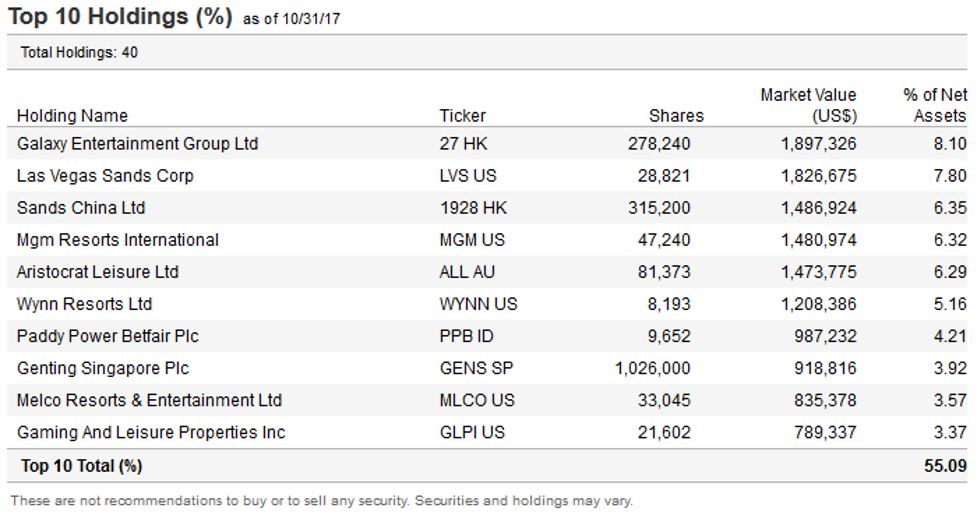Click the 1,026,000 shares value
The width and height of the screenshot is (979, 517).
652,368
